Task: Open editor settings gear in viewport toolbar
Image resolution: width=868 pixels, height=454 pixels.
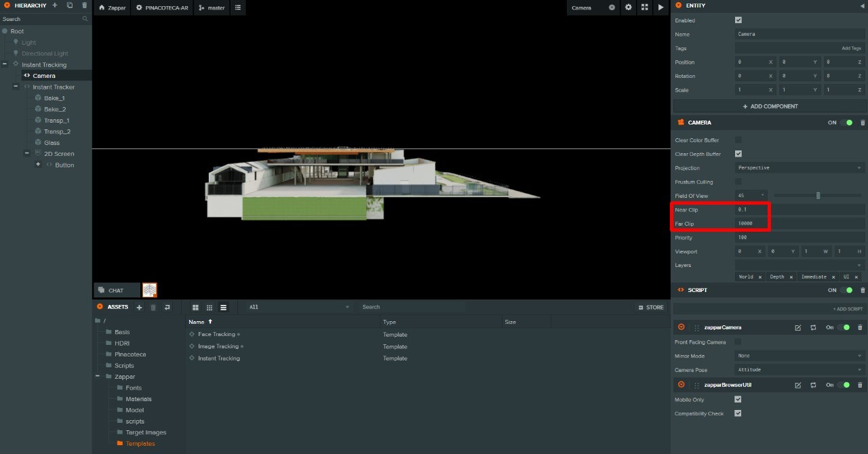Action: tap(628, 7)
